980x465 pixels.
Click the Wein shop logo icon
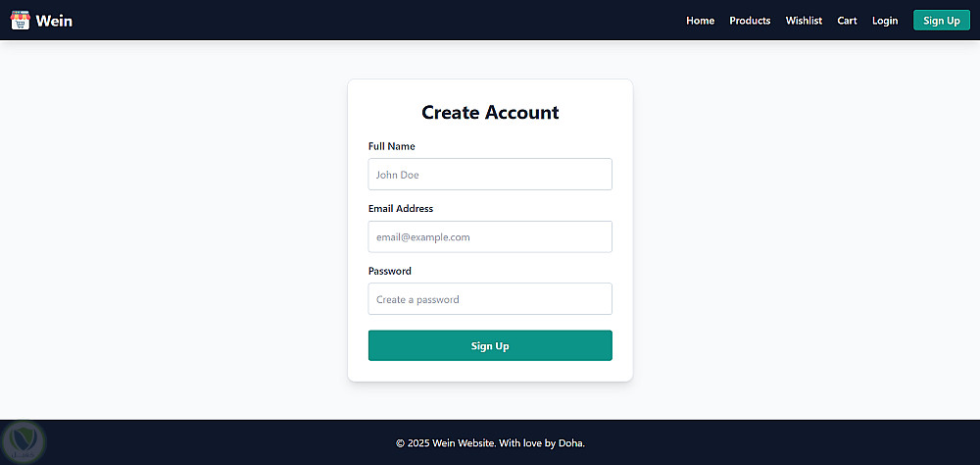(21, 20)
